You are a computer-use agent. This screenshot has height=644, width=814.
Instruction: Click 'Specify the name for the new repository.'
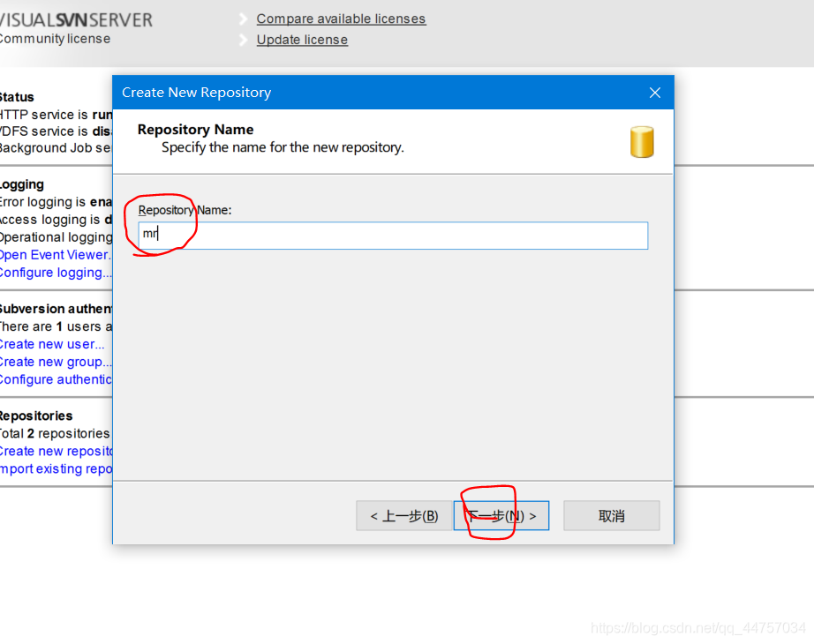point(283,147)
